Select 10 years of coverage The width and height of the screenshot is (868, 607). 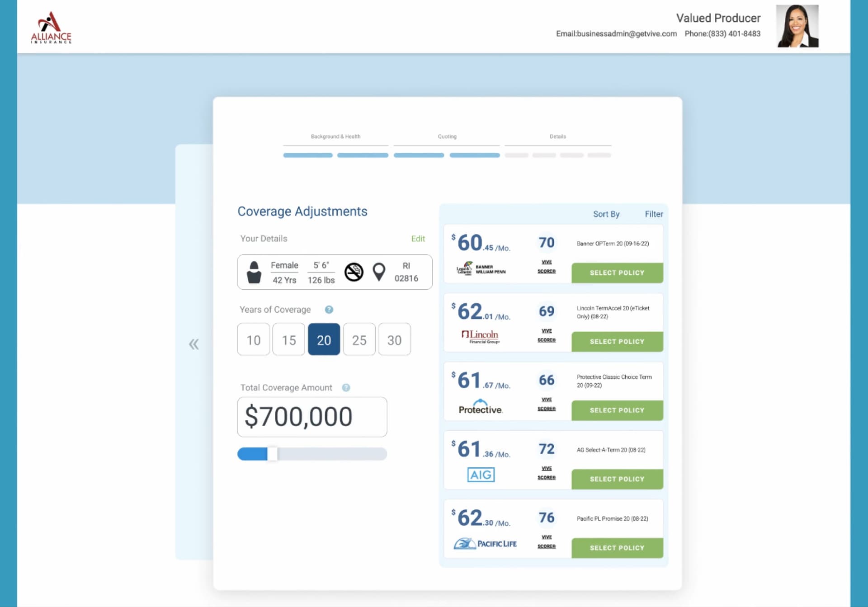coord(254,339)
